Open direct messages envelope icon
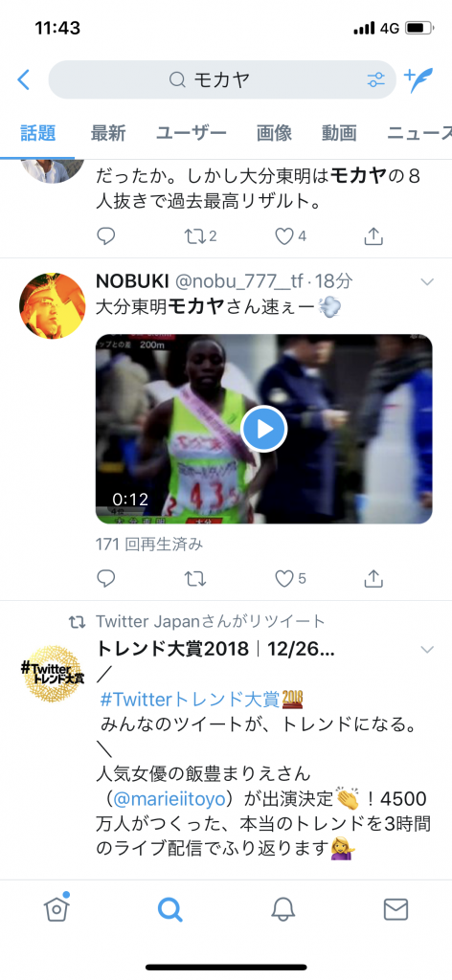452x980 pixels. pyautogui.click(x=395, y=909)
